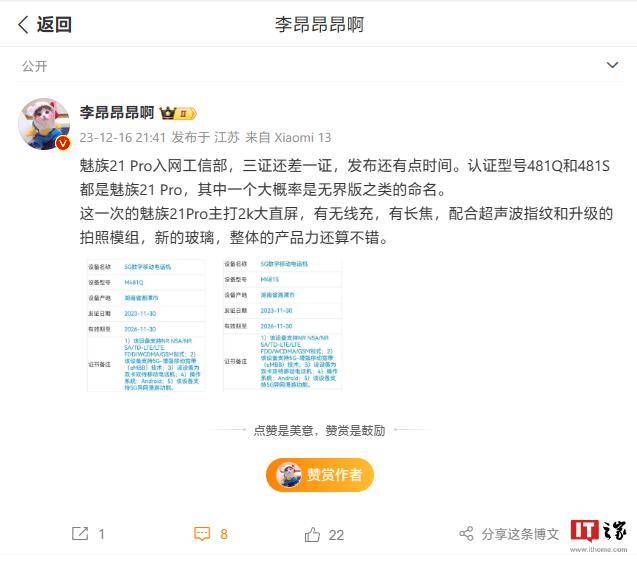Like the post with thumbs-up icon
Image resolution: width=637 pixels, height=562 pixels.
pyautogui.click(x=312, y=534)
